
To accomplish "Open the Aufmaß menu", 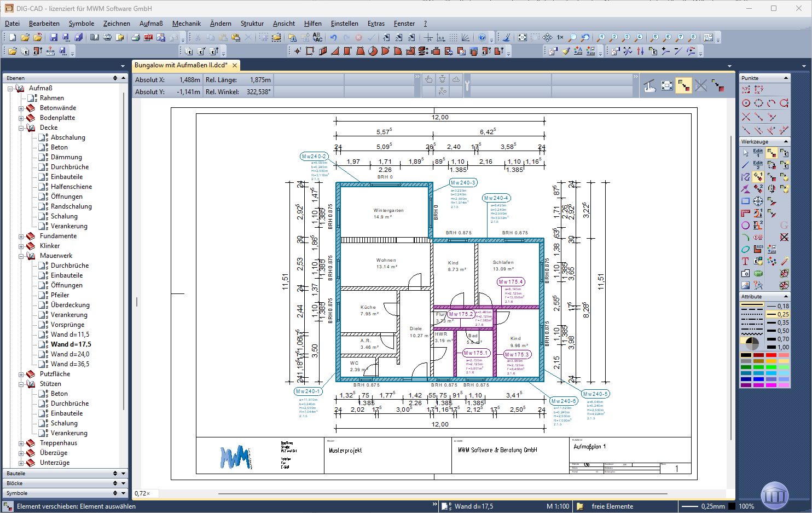I will pos(151,24).
